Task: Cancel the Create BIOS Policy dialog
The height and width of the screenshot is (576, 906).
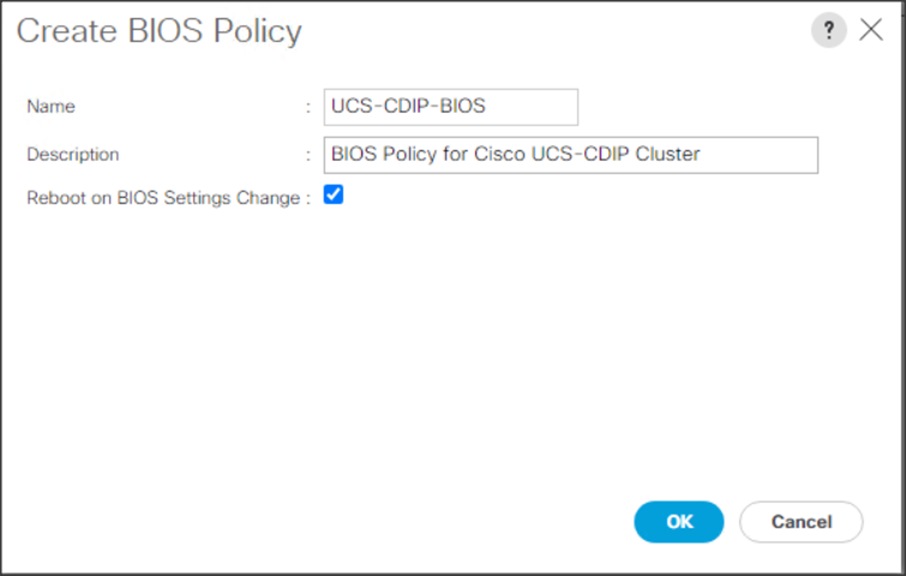Action: (800, 522)
